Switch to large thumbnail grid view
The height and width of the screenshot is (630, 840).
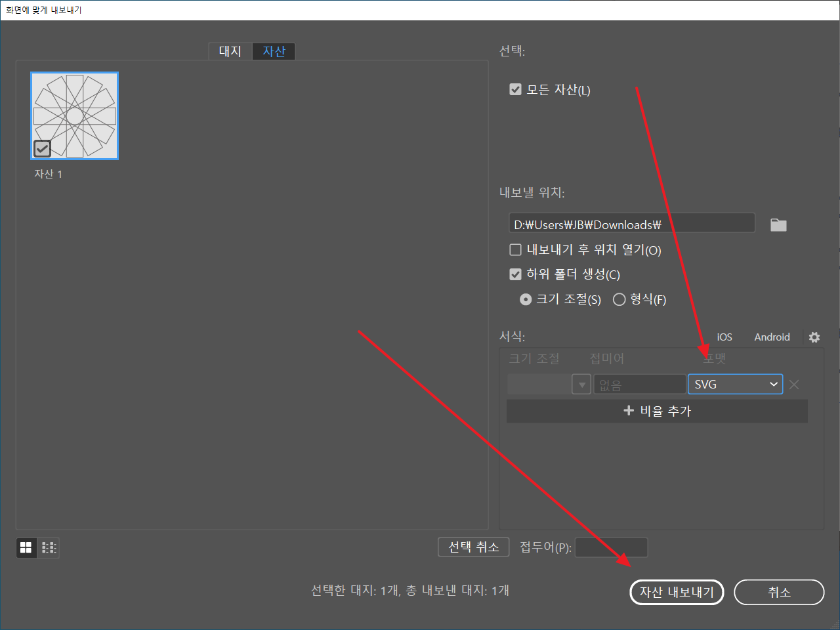(26, 547)
